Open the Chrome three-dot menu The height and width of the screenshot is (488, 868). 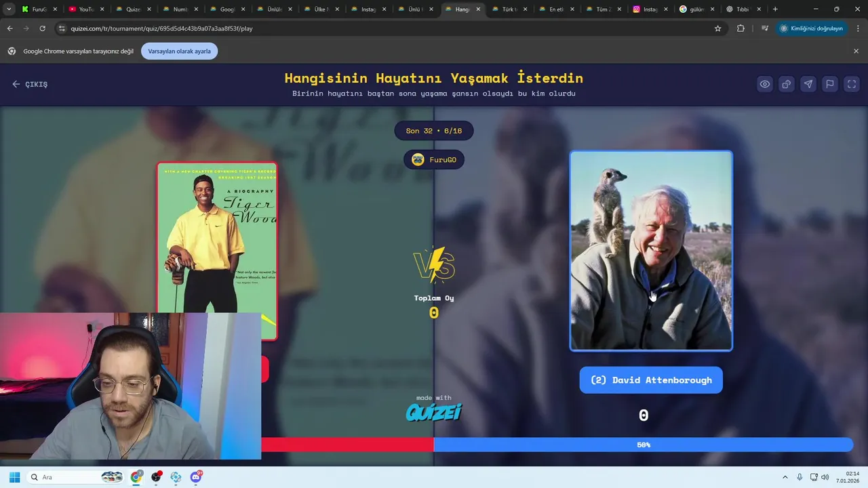coord(859,28)
